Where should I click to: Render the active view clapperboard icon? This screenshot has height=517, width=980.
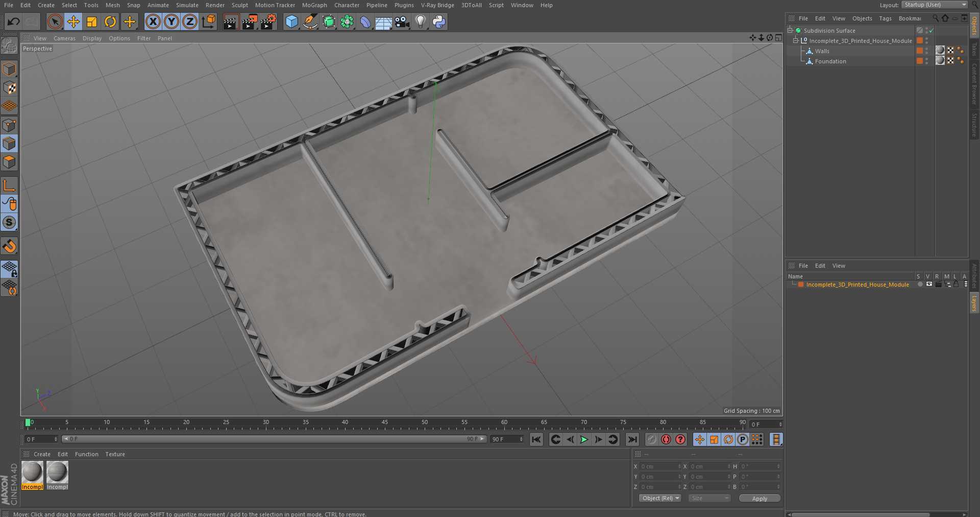click(x=231, y=21)
